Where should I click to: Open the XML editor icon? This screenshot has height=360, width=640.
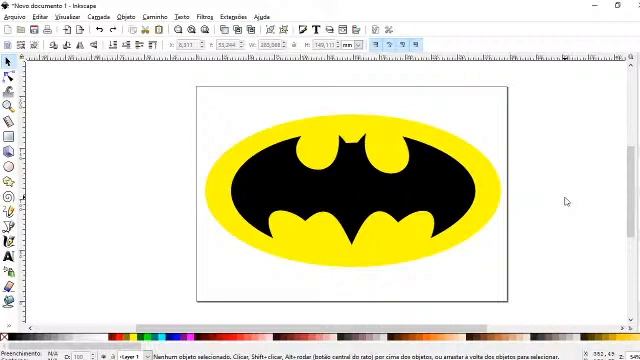343,29
